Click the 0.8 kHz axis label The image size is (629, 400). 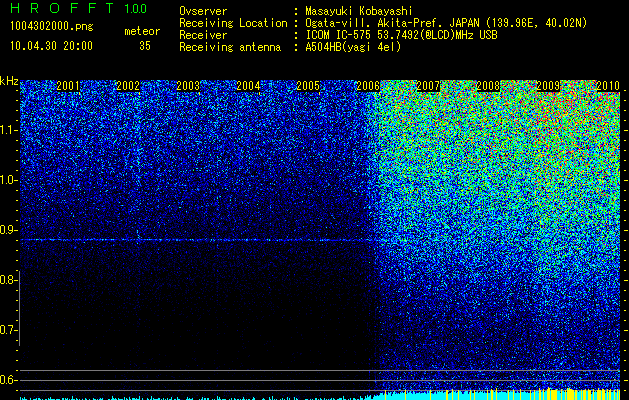(7, 280)
